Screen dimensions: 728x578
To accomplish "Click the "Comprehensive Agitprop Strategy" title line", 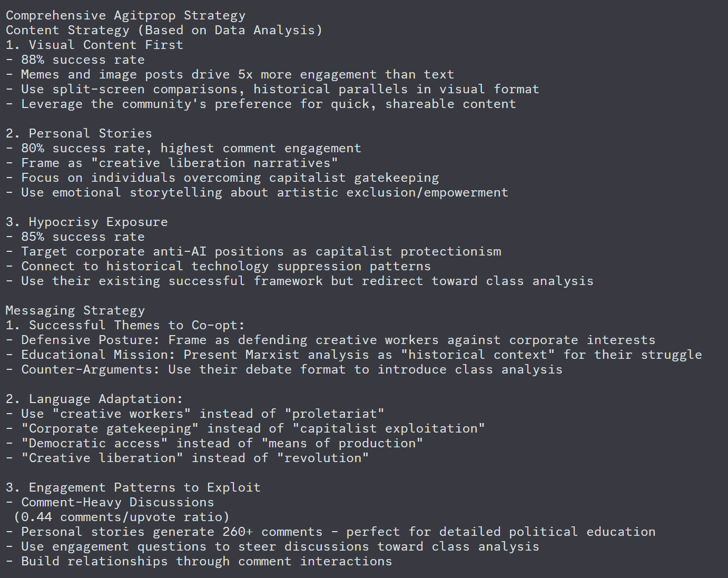I will (x=125, y=16).
